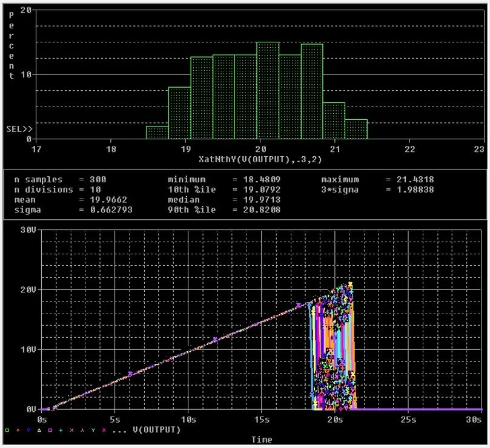Click the 20V label on voltage axis
The width and height of the screenshot is (490, 448).
(28, 289)
